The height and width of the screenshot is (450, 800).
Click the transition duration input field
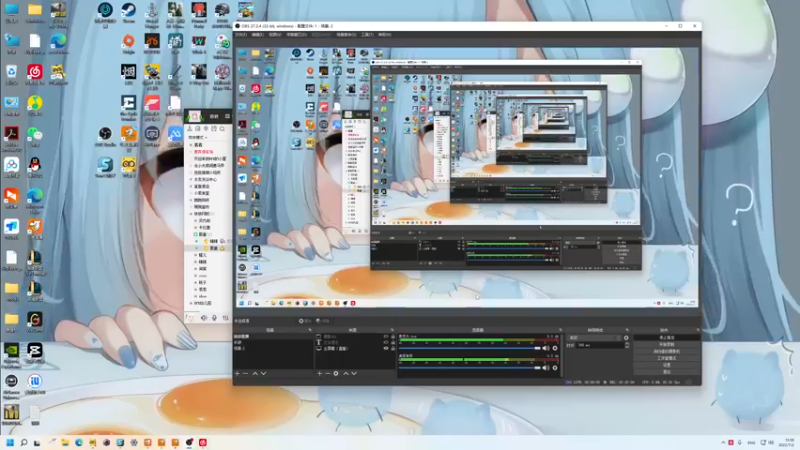[600, 345]
